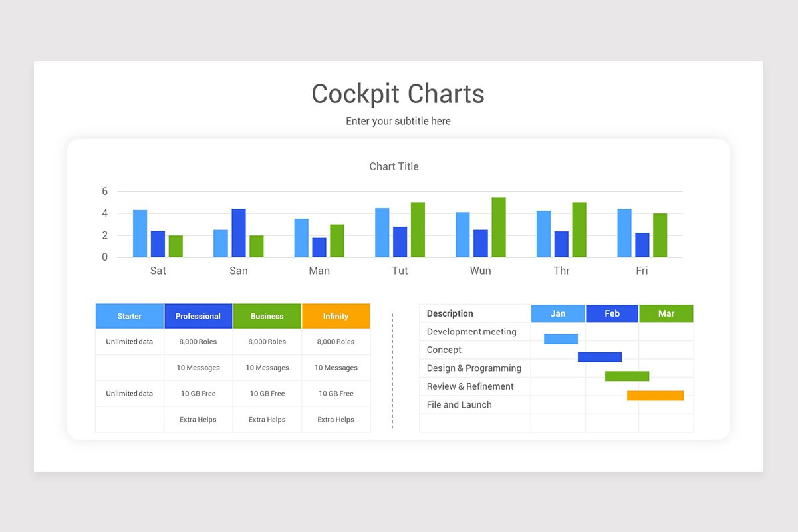Click the orange Infinity plan header
Viewport: 798px width, 532px height.
[x=336, y=316]
